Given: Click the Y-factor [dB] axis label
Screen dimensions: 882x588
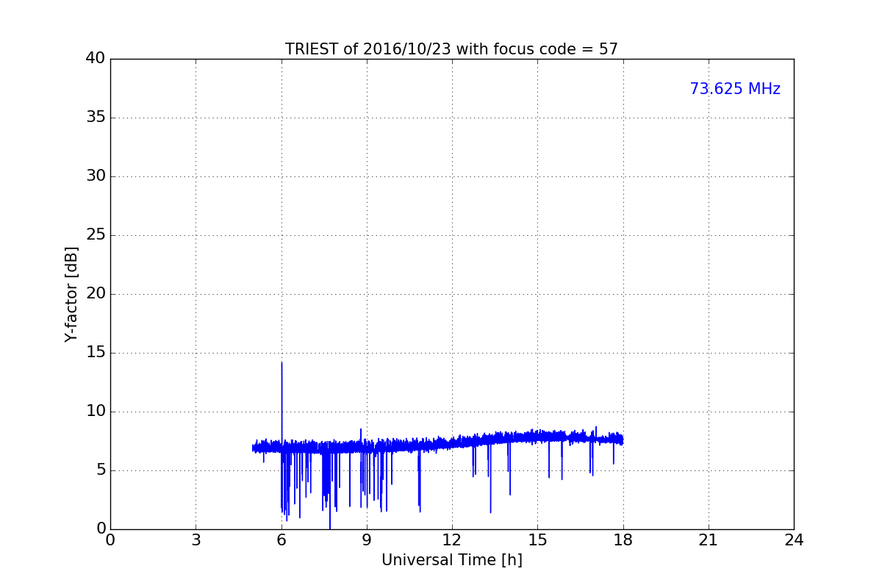Looking at the screenshot, I should click(x=71, y=294).
